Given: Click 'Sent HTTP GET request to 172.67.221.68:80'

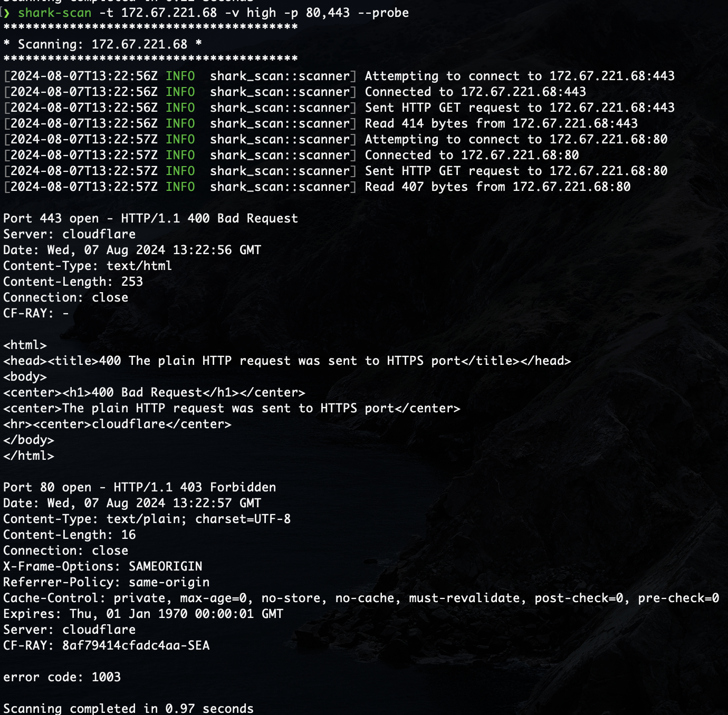Looking at the screenshot, I should [x=516, y=171].
